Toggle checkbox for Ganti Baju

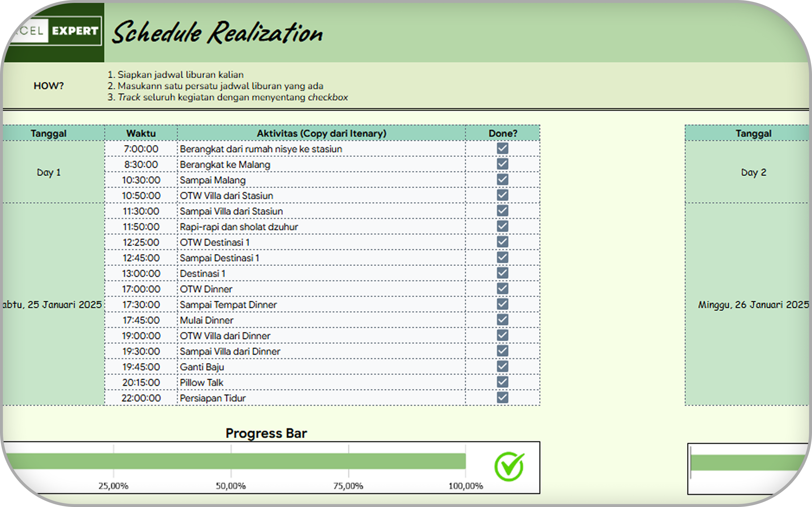pyautogui.click(x=503, y=366)
